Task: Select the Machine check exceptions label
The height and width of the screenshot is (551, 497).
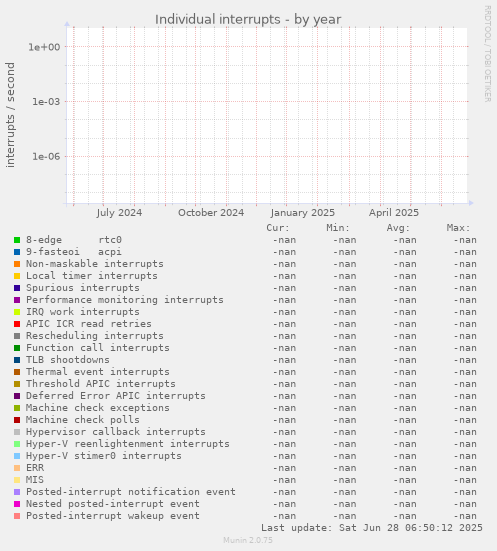Action: [x=98, y=408]
